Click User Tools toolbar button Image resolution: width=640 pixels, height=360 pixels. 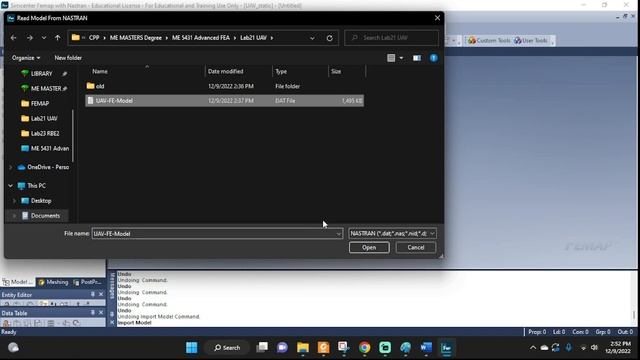tap(531, 40)
